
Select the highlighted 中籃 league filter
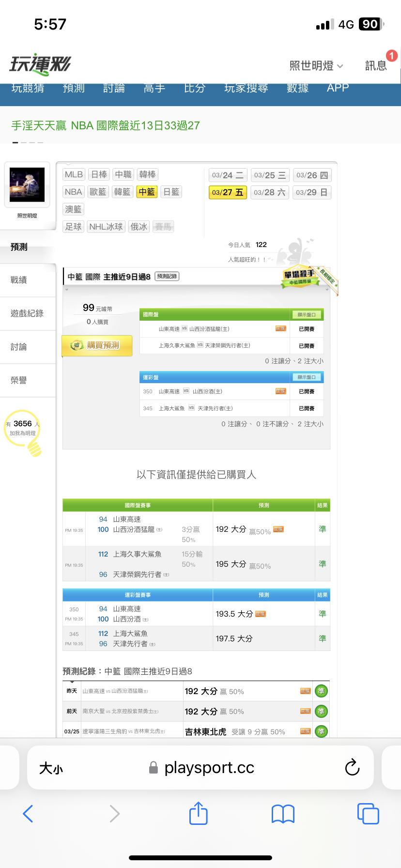(x=147, y=192)
